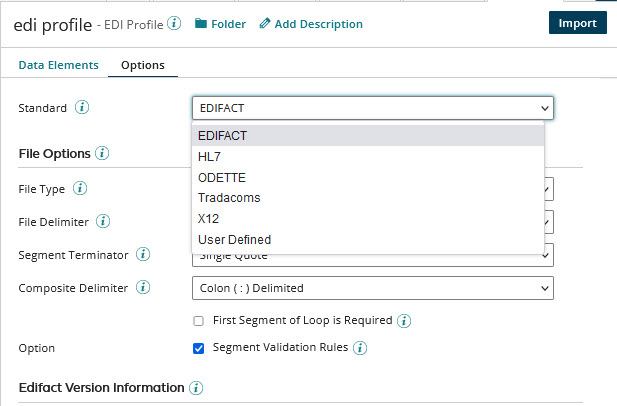Viewport: 617px width, 406px height.
Task: Select HL7 from the Standard list
Action: [368, 157]
